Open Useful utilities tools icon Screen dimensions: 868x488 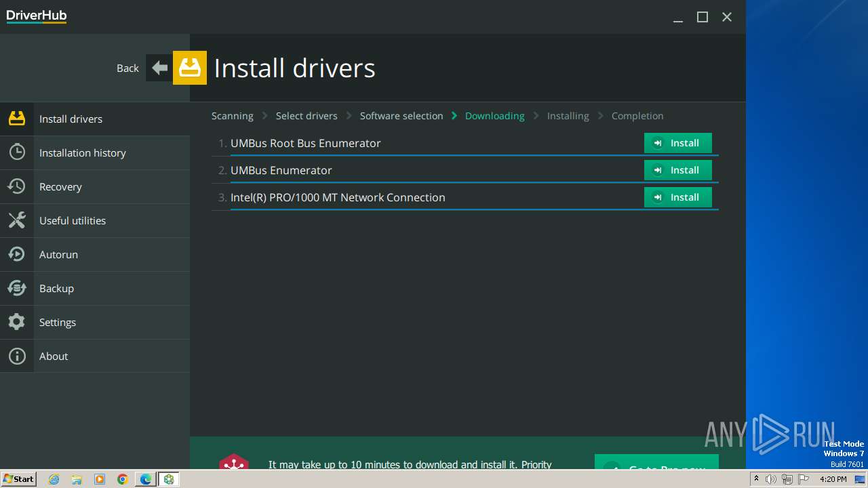tap(17, 220)
